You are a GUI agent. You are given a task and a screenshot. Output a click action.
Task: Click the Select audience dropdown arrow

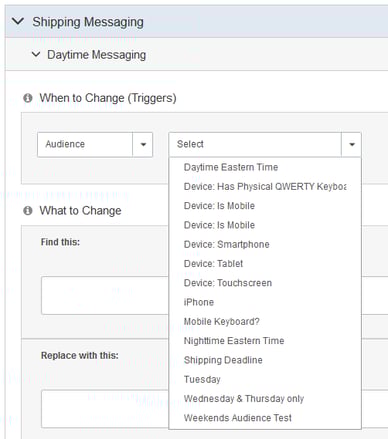point(351,144)
